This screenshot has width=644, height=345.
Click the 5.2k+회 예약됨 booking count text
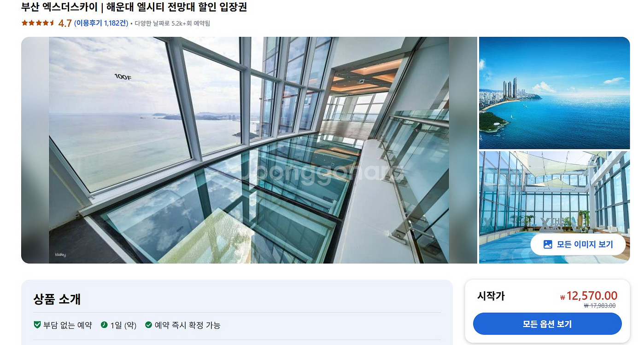point(191,23)
